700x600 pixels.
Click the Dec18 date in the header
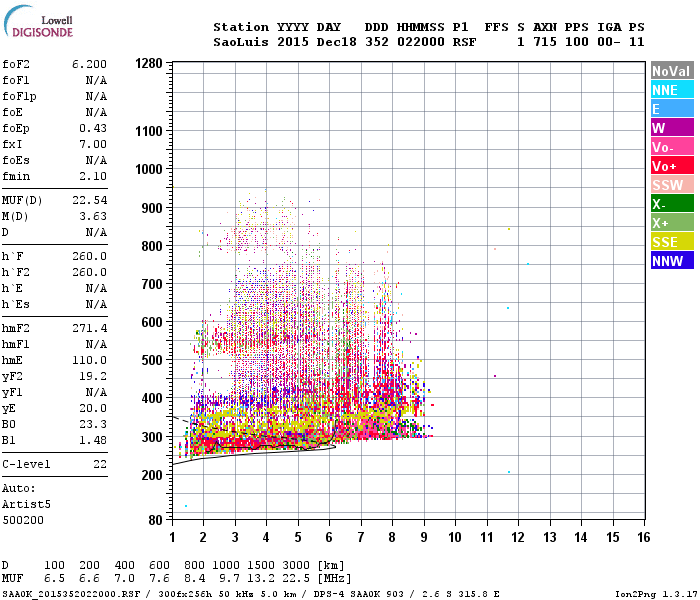(337, 42)
